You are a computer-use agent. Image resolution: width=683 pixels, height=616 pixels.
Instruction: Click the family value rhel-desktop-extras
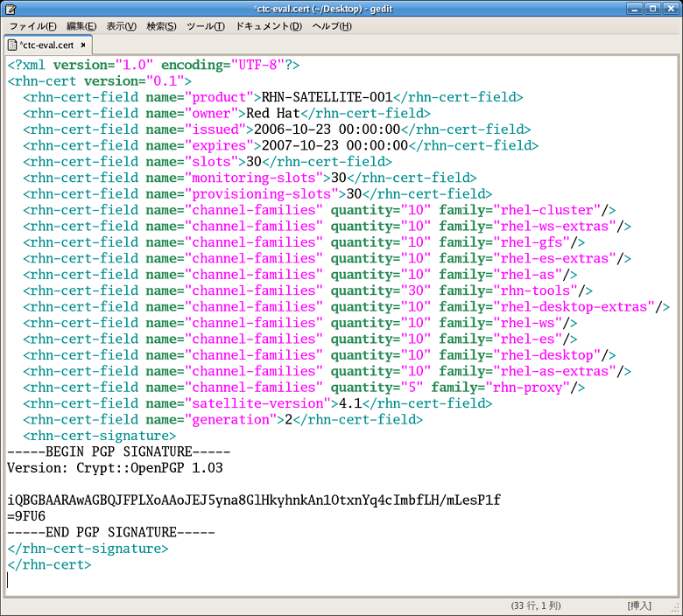click(x=574, y=306)
